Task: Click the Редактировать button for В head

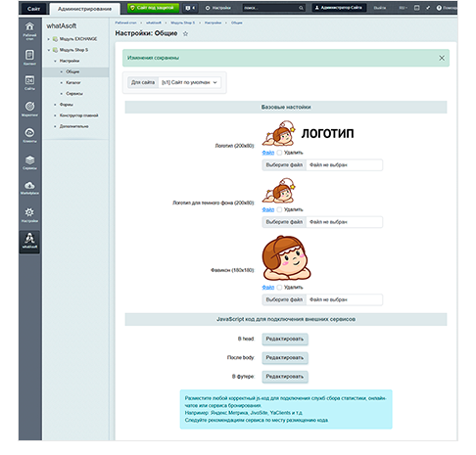Action: coord(285,339)
